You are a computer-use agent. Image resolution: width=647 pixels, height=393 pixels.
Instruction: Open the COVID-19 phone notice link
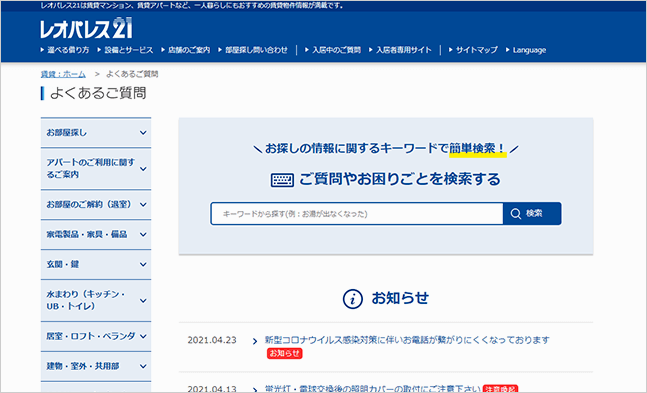(x=407, y=340)
